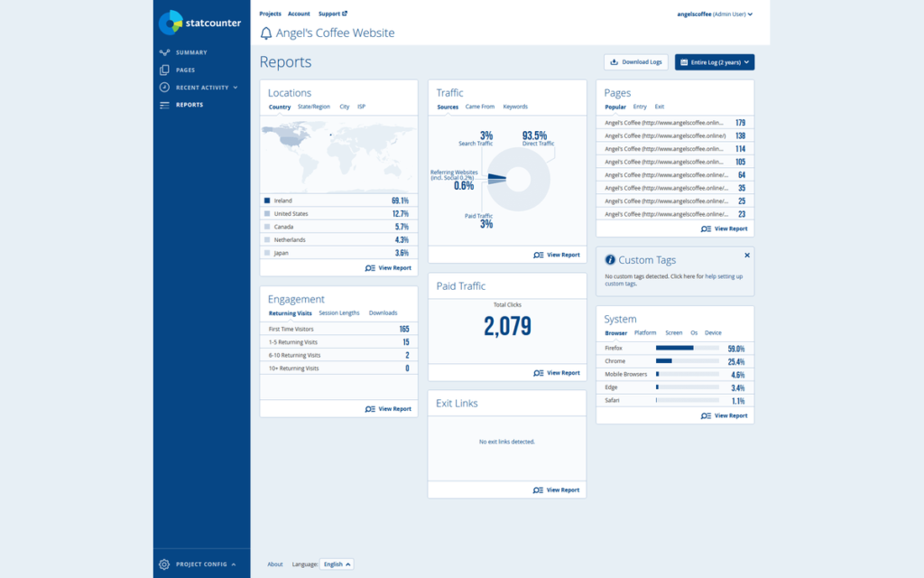
Task: Click the magnifier icon in Paid Traffic View Report
Action: (538, 373)
